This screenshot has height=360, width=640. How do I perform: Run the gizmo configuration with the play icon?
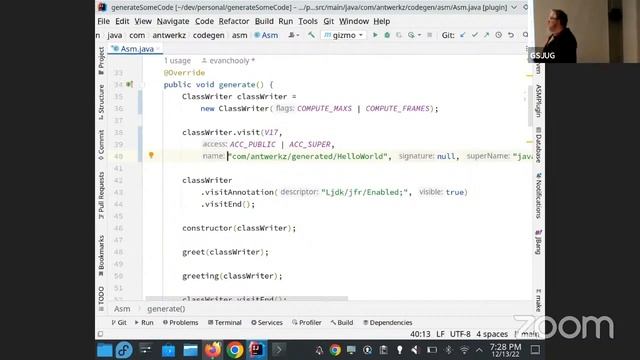point(375,35)
